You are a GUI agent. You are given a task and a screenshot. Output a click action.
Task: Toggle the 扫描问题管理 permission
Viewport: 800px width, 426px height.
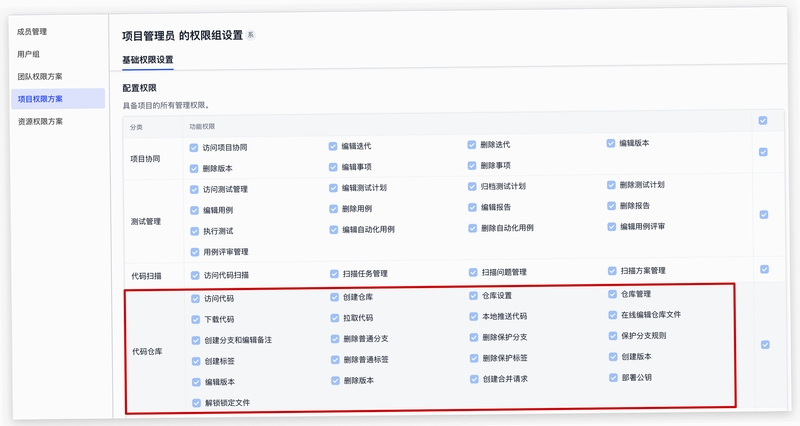coord(473,272)
